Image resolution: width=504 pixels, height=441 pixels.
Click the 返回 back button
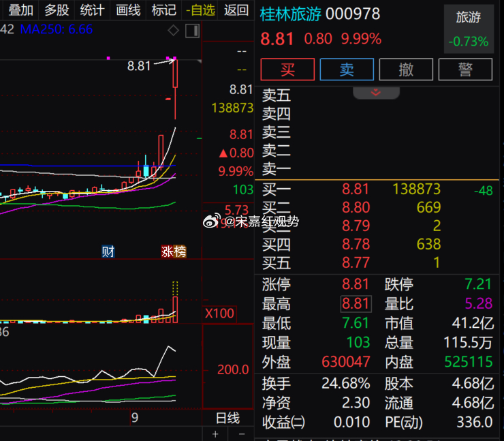pos(236,10)
